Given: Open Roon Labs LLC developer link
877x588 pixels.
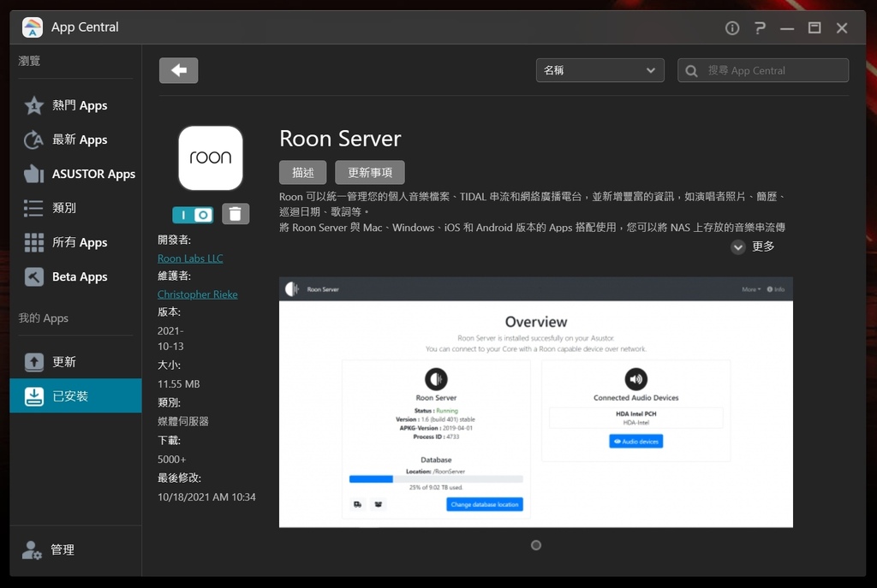Looking at the screenshot, I should click(190, 258).
